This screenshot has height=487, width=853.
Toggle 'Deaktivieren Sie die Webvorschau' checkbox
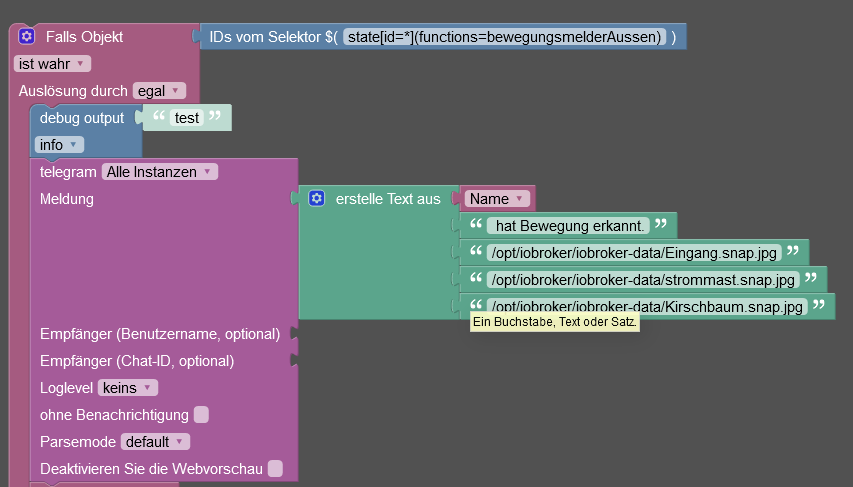(276, 468)
